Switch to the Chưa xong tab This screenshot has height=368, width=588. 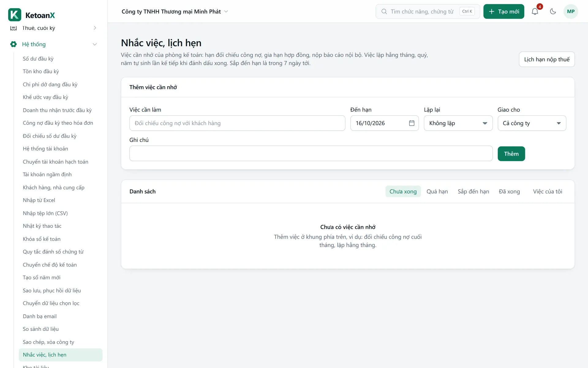click(403, 191)
